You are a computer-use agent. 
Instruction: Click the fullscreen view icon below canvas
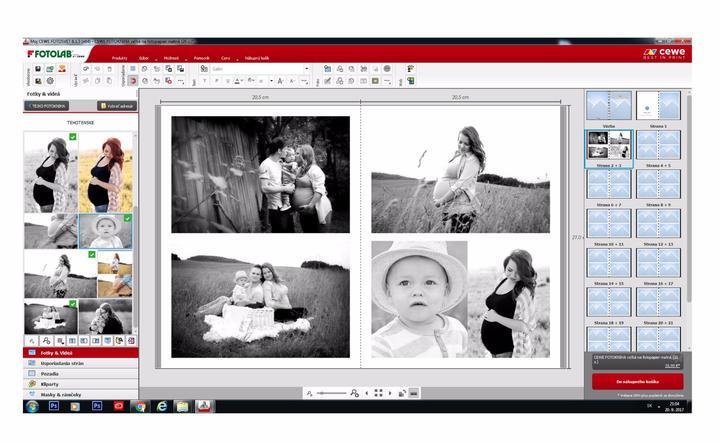pos(379,393)
